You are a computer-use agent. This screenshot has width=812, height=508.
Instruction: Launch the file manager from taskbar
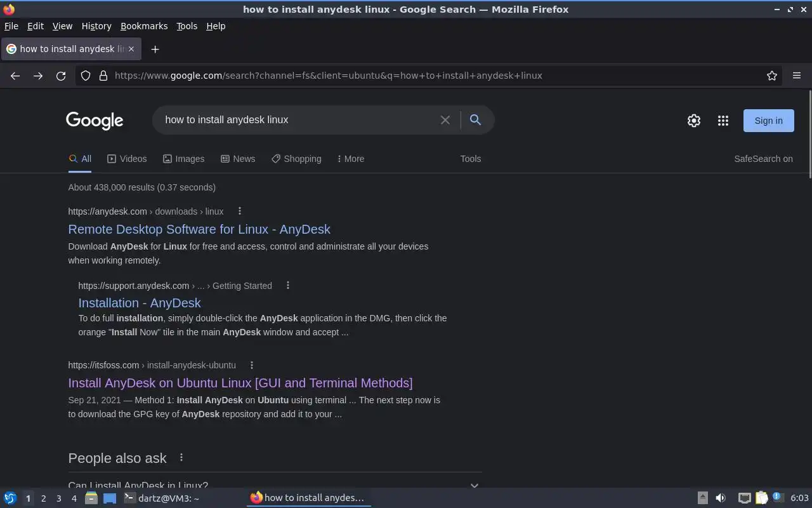point(91,498)
